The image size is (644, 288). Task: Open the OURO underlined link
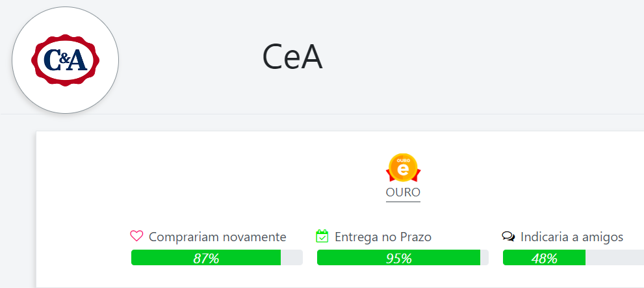[403, 192]
